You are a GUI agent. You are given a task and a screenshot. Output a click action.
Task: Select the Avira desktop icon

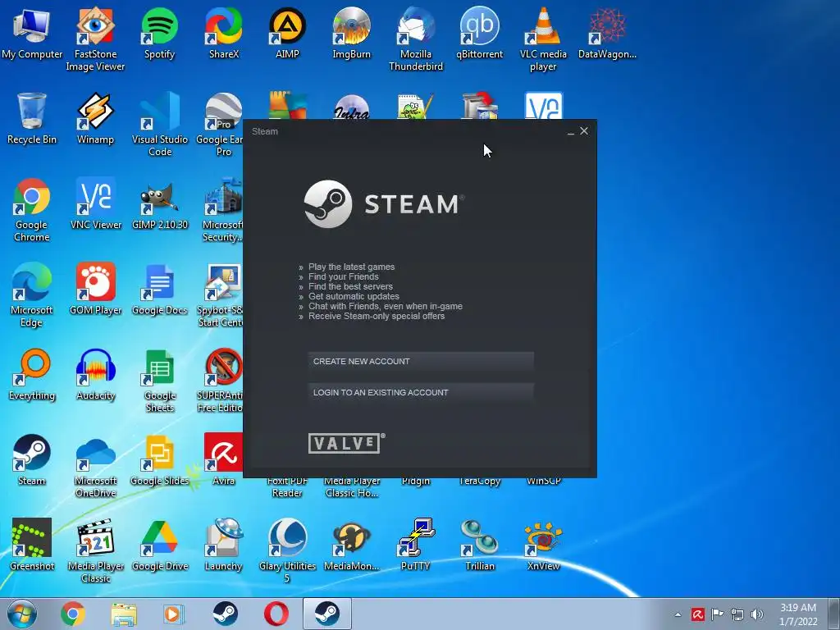tap(223, 459)
